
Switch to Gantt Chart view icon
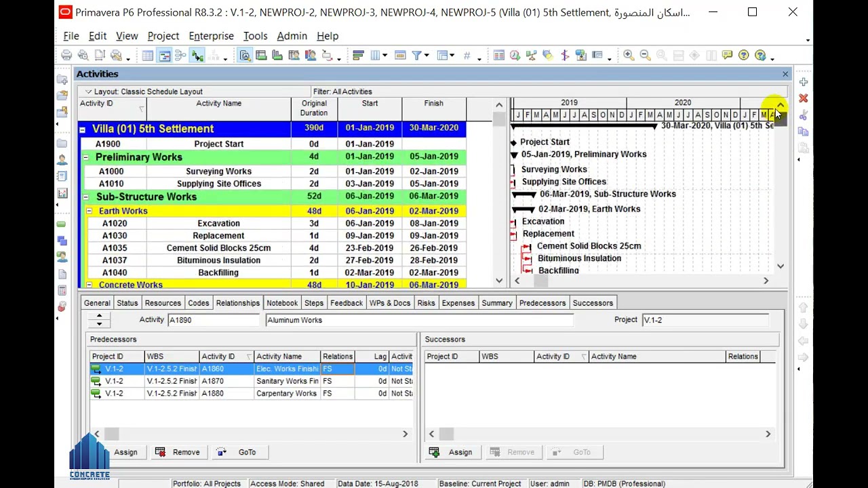(164, 56)
